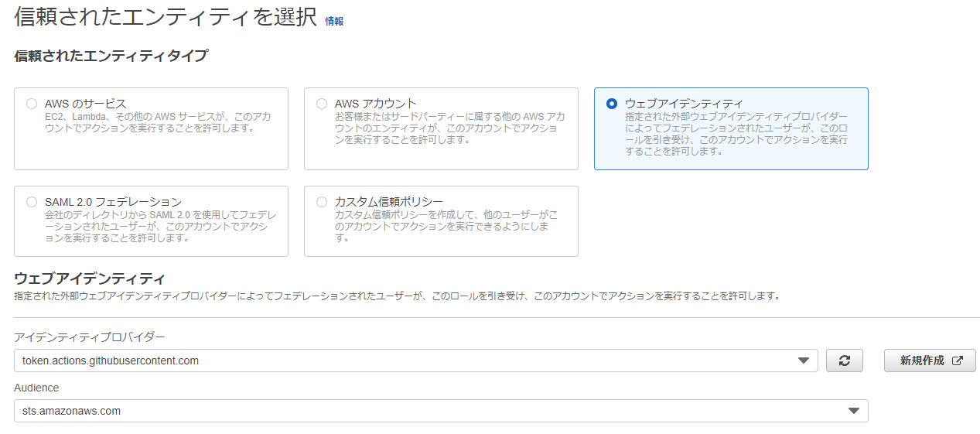Click the 新規作成 button

[930, 361]
